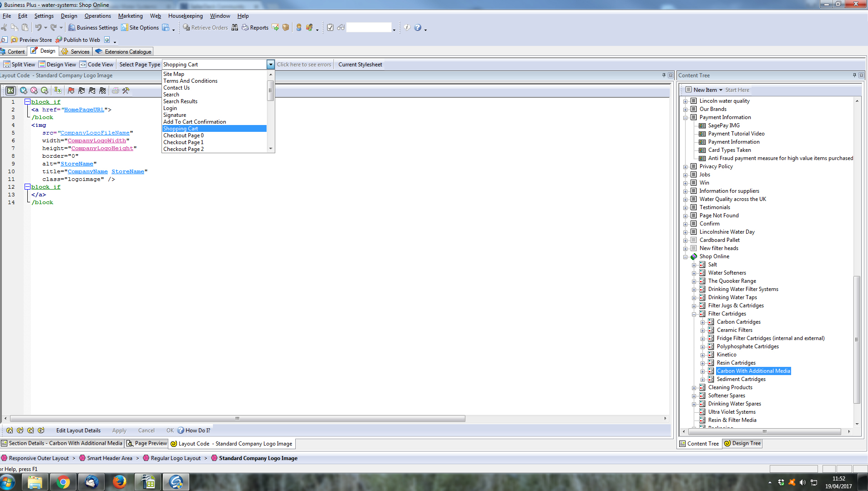Click the Smart Header Area breadcrumb link
Image resolution: width=868 pixels, height=491 pixels.
(109, 458)
